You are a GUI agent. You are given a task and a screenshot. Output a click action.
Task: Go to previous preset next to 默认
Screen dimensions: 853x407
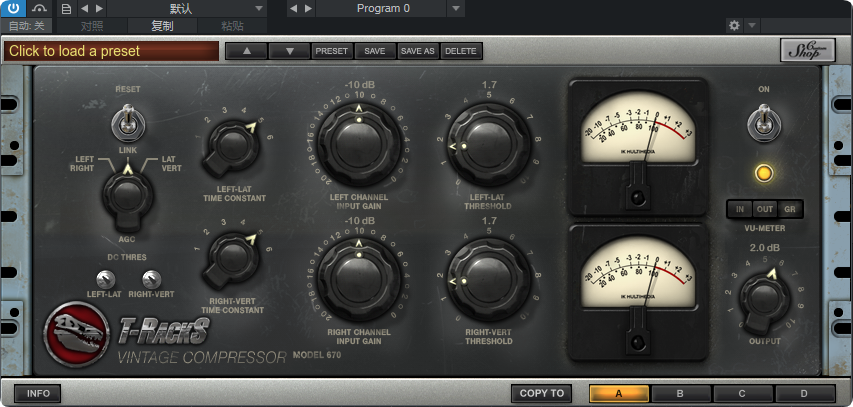[84, 8]
